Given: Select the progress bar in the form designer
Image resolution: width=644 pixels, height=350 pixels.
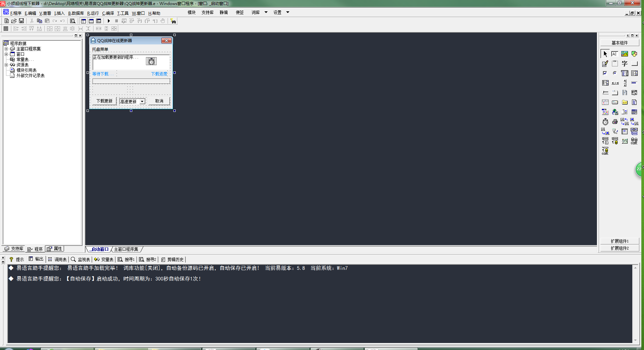Looking at the screenshot, I should pos(131,81).
